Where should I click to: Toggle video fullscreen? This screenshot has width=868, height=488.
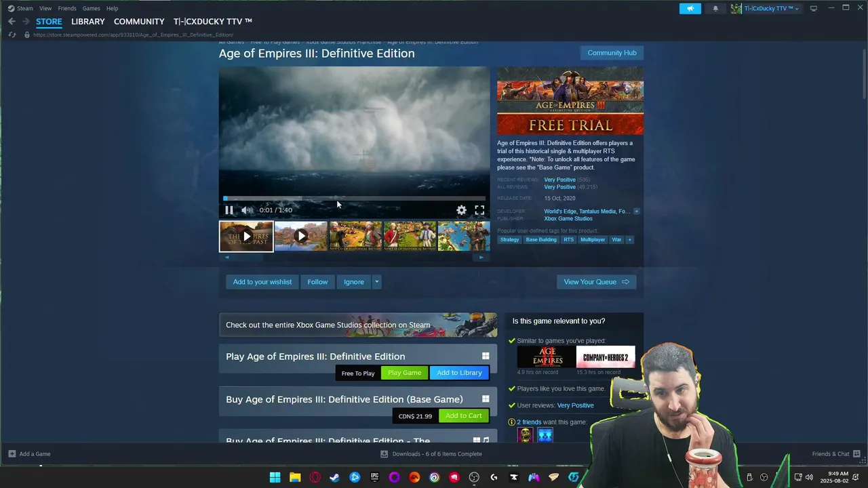tap(479, 210)
